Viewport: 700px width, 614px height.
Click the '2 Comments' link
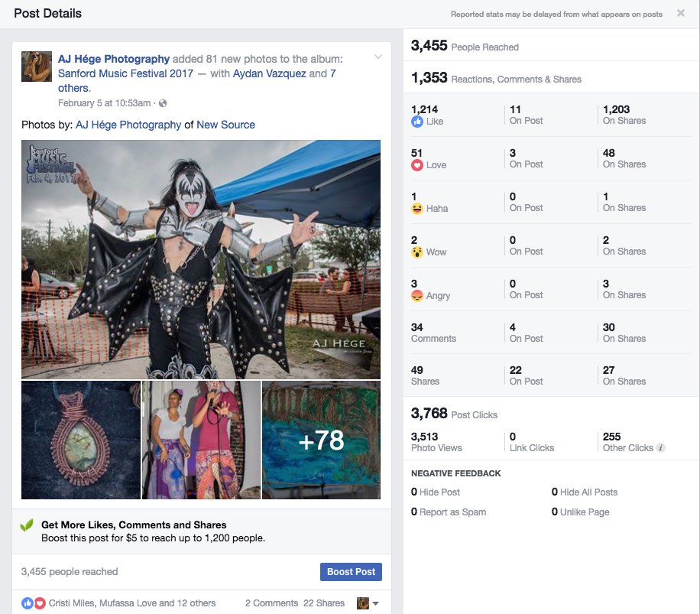pos(271,603)
